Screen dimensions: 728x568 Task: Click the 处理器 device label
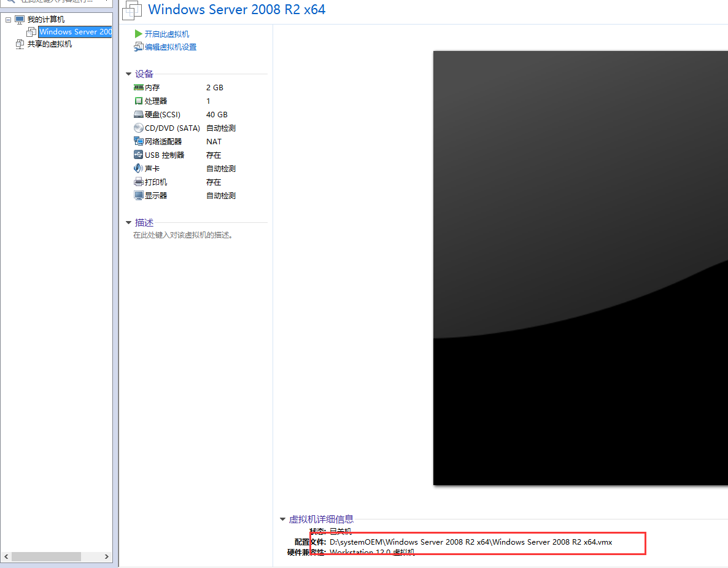point(156,101)
